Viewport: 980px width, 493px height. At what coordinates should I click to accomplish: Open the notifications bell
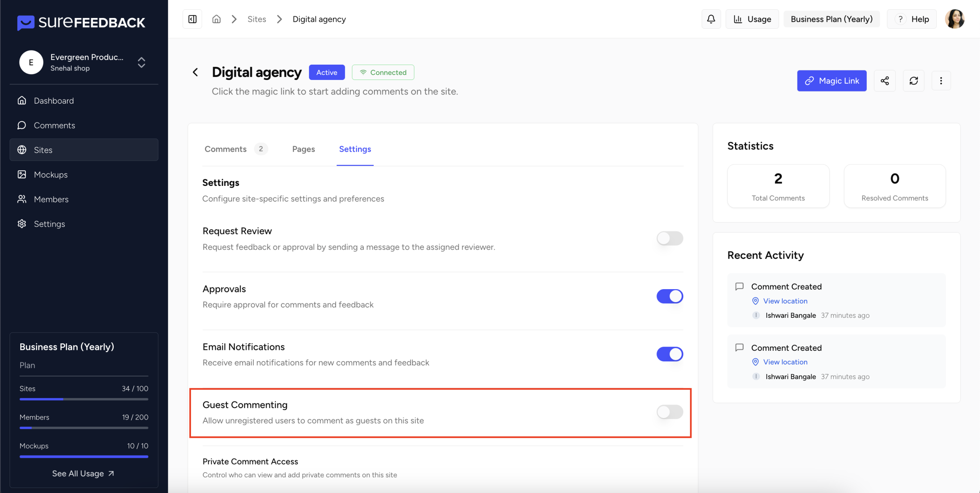(711, 19)
